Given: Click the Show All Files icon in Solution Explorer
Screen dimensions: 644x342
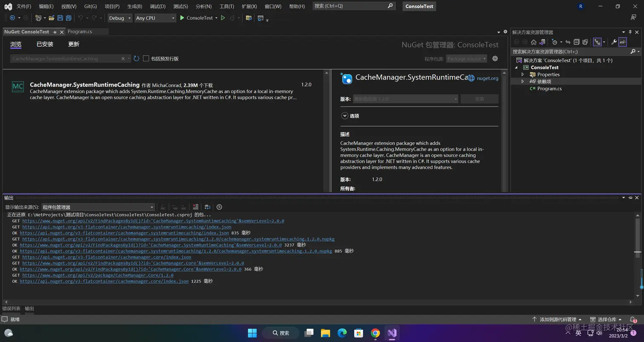Looking at the screenshot, I should 585,42.
